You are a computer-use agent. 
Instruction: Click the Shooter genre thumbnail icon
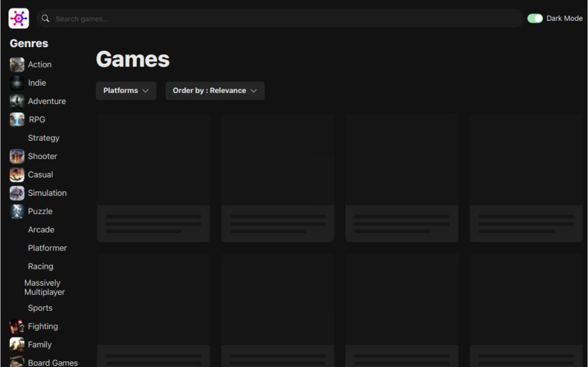[x=17, y=157]
